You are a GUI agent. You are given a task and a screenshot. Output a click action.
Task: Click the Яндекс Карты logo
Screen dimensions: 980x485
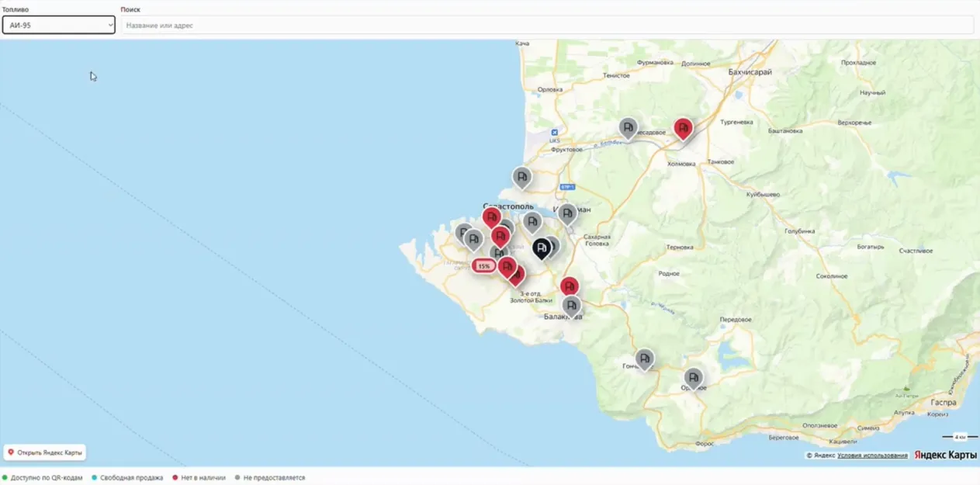(x=945, y=455)
